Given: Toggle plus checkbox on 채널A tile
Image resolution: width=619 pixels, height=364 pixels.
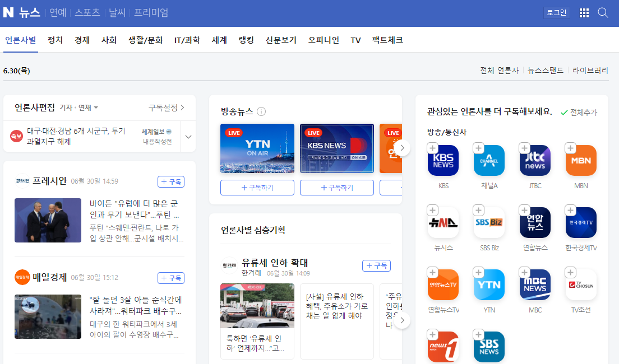Looking at the screenshot, I should click(478, 148).
